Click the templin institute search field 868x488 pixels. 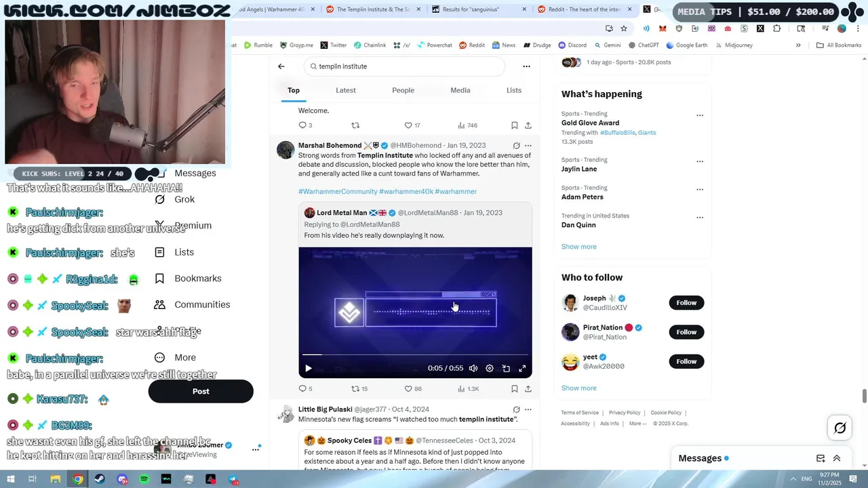404,66
